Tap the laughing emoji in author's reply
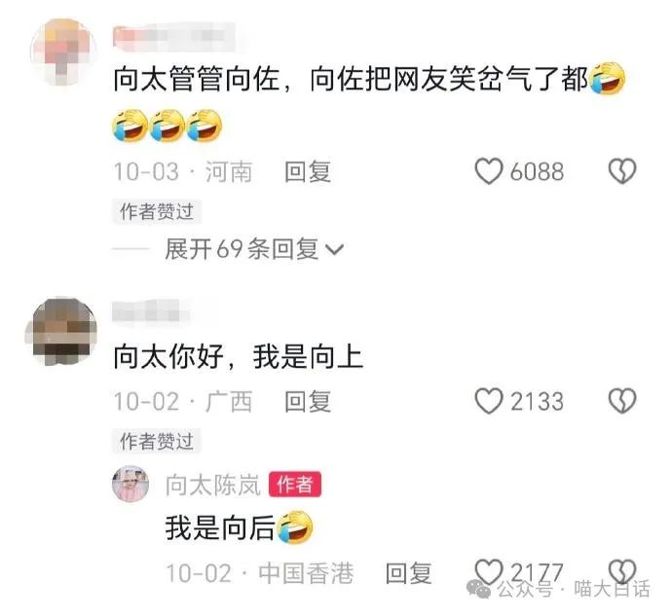Image resolution: width=672 pixels, height=616 pixels. (x=295, y=527)
